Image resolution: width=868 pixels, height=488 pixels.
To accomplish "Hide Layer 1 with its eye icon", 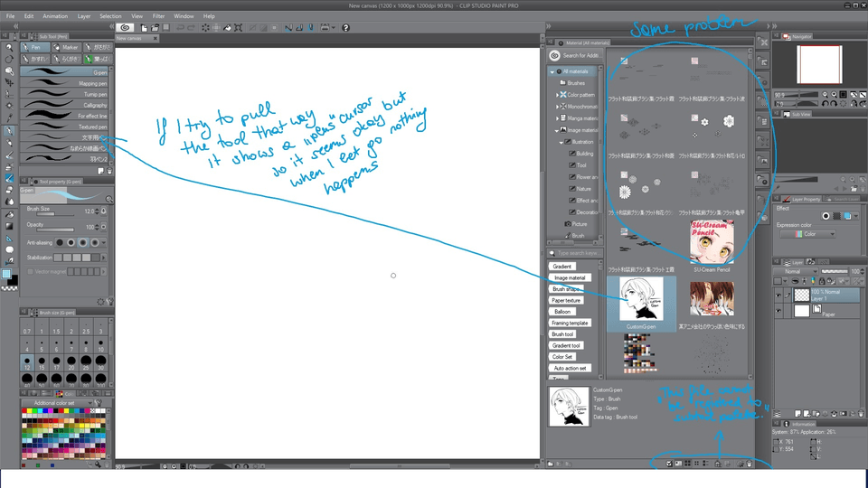I will tap(778, 296).
